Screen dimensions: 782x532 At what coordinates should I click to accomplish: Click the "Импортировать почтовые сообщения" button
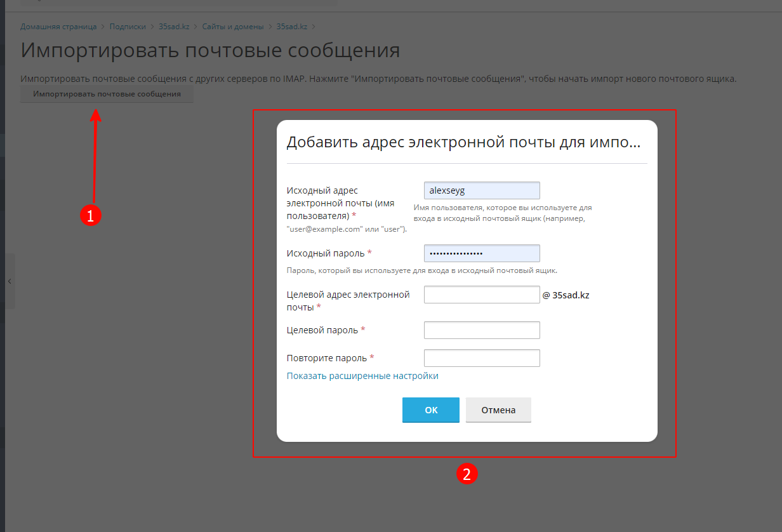point(107,94)
